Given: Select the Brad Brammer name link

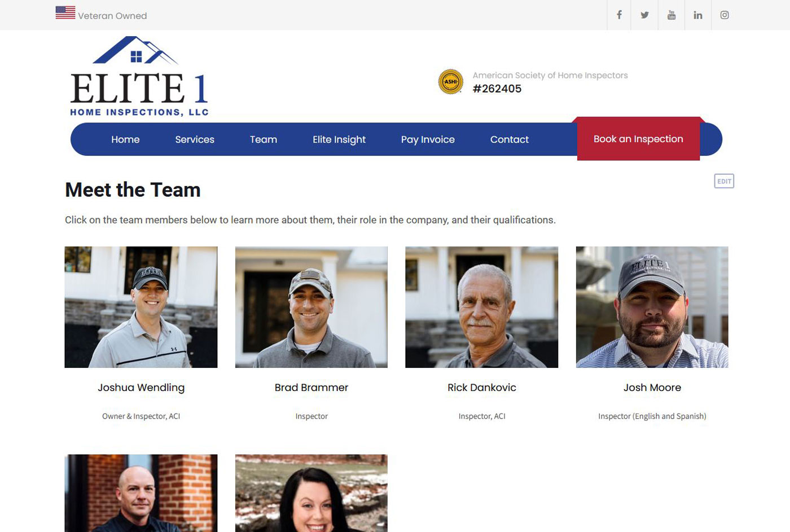Looking at the screenshot, I should tap(311, 388).
